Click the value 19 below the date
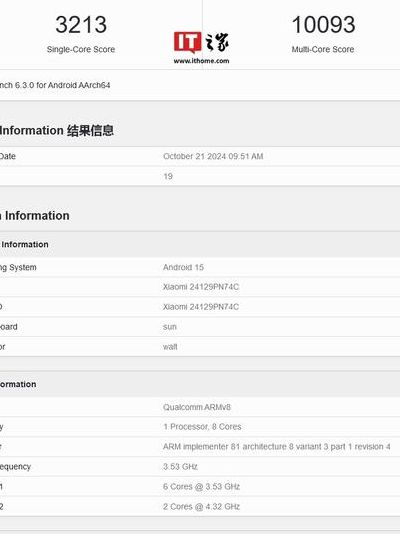Image resolution: width=400 pixels, height=534 pixels. click(x=168, y=176)
